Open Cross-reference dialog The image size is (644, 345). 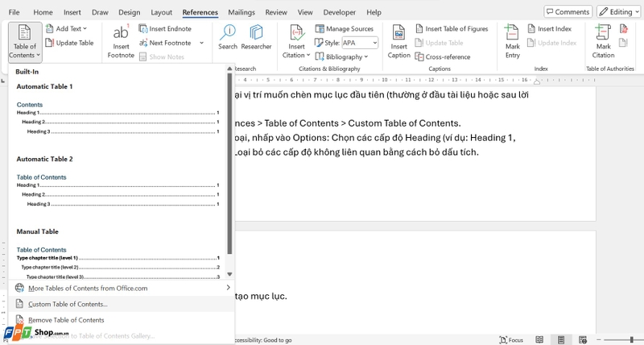443,56
